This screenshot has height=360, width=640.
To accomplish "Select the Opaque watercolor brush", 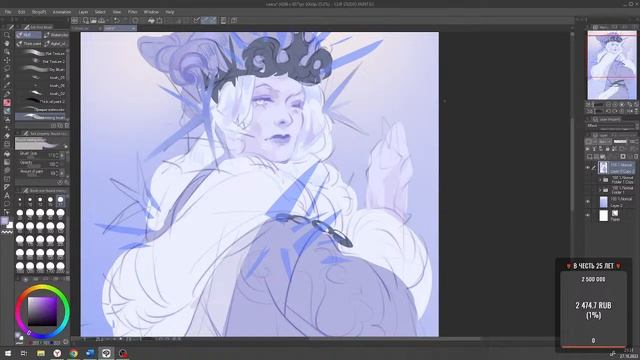I will pyautogui.click(x=42, y=109).
